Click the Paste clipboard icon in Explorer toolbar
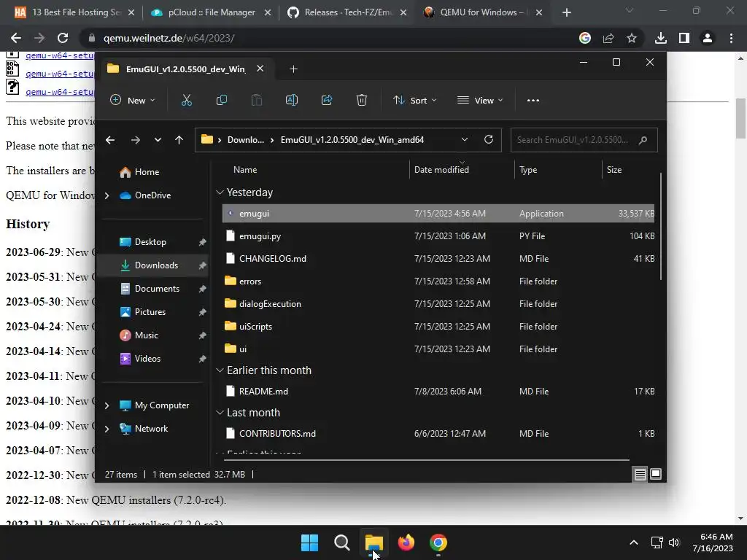The image size is (747, 560). tap(256, 100)
